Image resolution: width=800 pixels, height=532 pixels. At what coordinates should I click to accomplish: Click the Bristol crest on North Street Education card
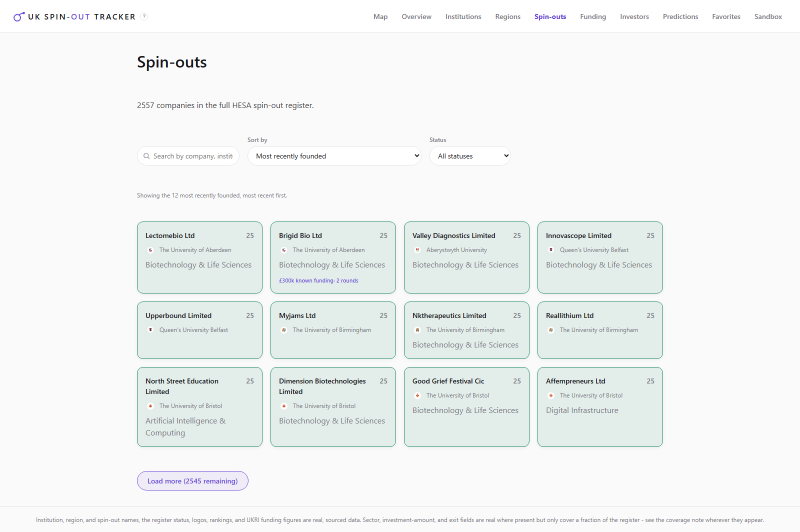pos(150,406)
